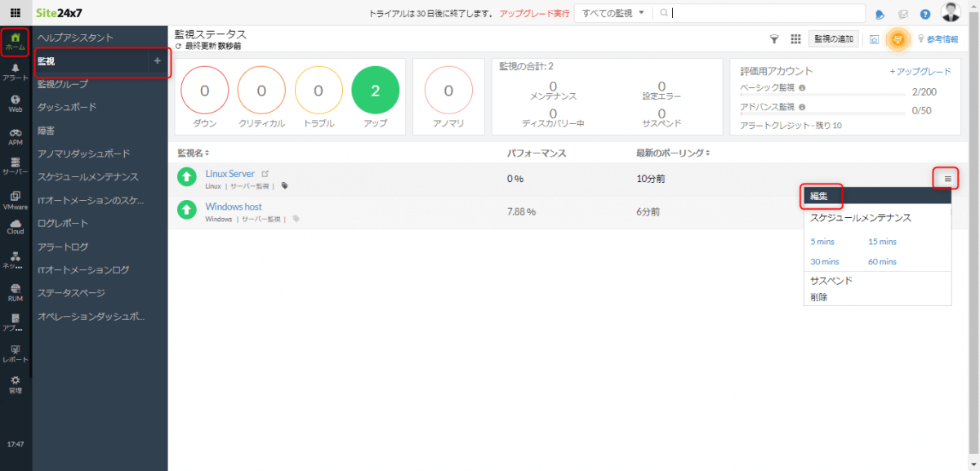Viewport: 980px width, 471px height.
Task: Open the VMware module icon
Action: click(x=16, y=201)
